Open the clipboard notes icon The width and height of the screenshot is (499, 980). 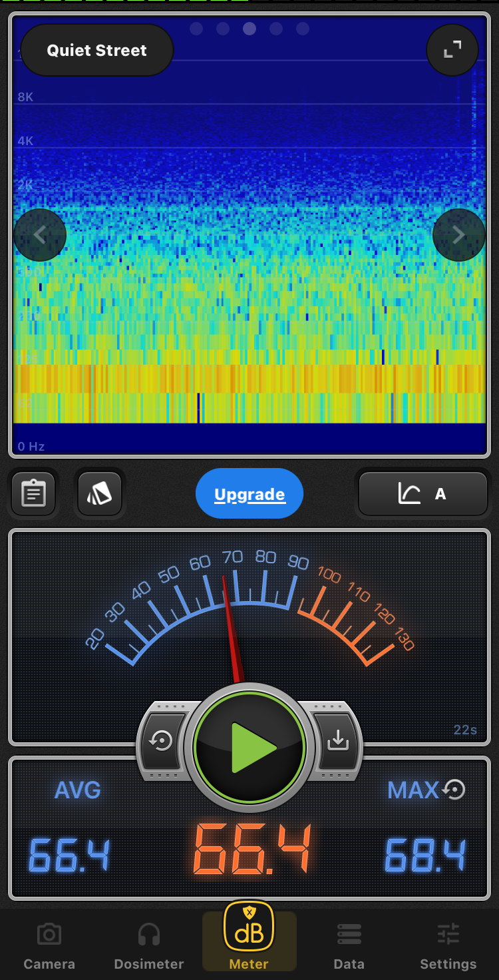[33, 493]
